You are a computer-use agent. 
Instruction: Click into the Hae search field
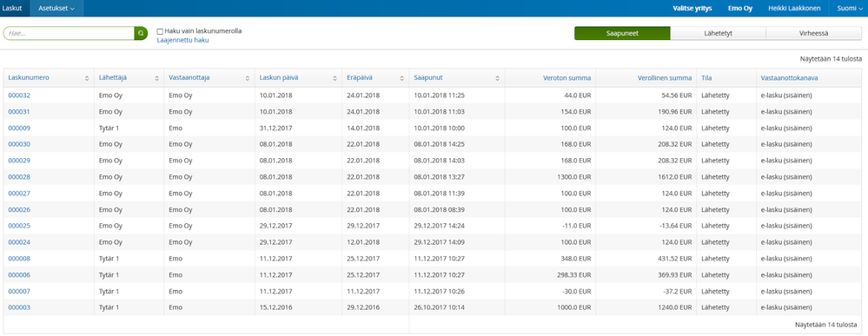coord(69,33)
